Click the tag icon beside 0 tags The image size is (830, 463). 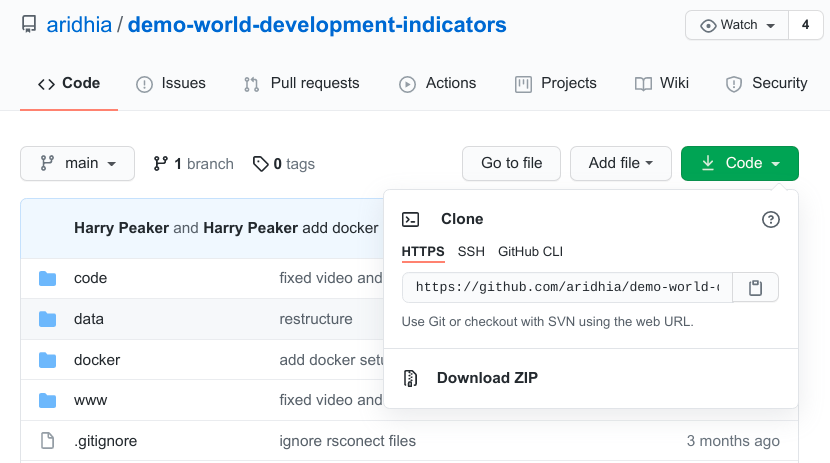point(260,164)
